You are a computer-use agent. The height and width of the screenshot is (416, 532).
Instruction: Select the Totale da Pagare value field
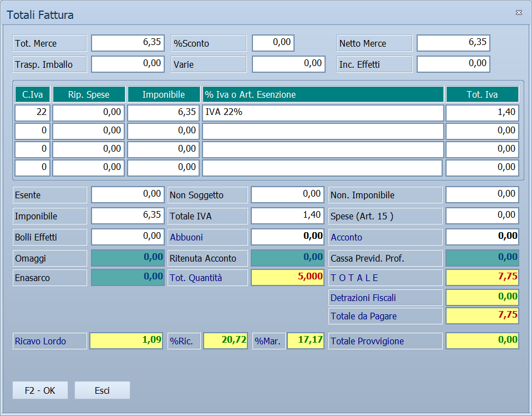[482, 315]
